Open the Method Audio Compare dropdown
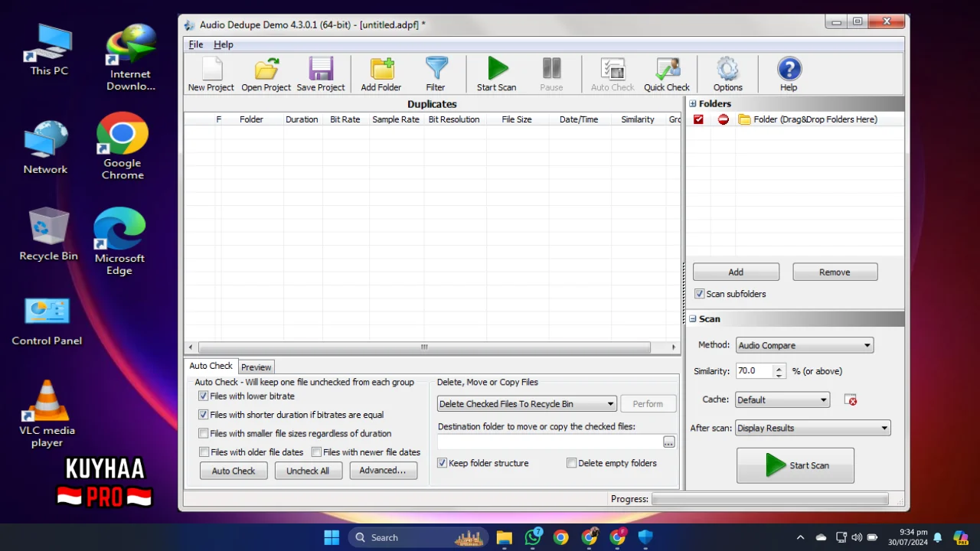Image resolution: width=980 pixels, height=551 pixels. coord(805,346)
